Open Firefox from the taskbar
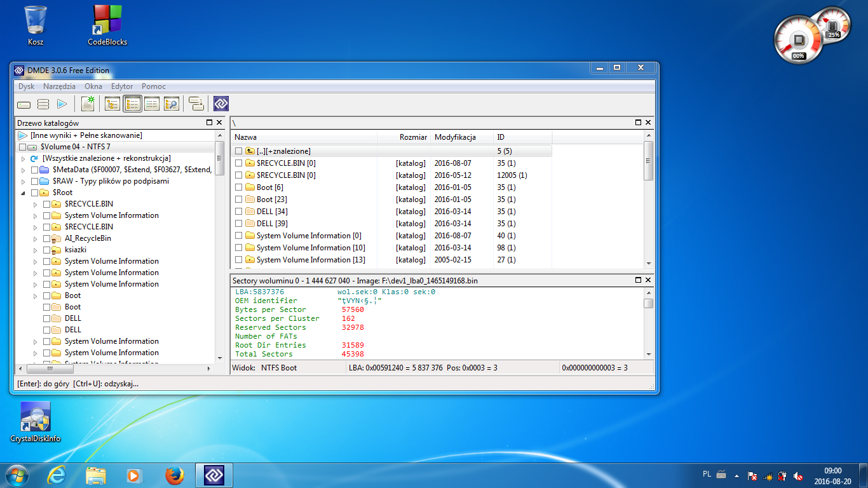This screenshot has height=488, width=868. coord(174,475)
